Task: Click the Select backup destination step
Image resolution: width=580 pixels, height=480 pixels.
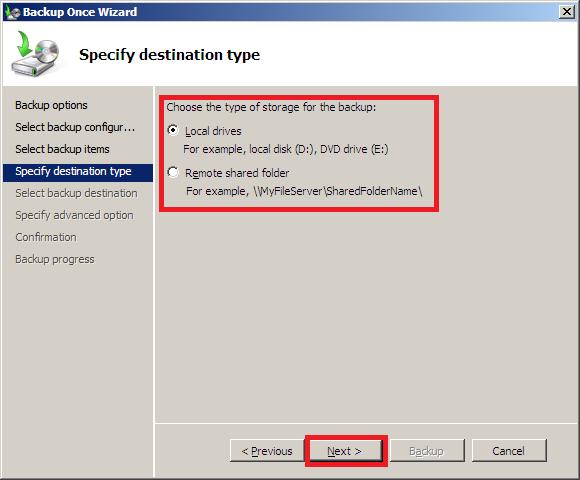Action: 76,193
